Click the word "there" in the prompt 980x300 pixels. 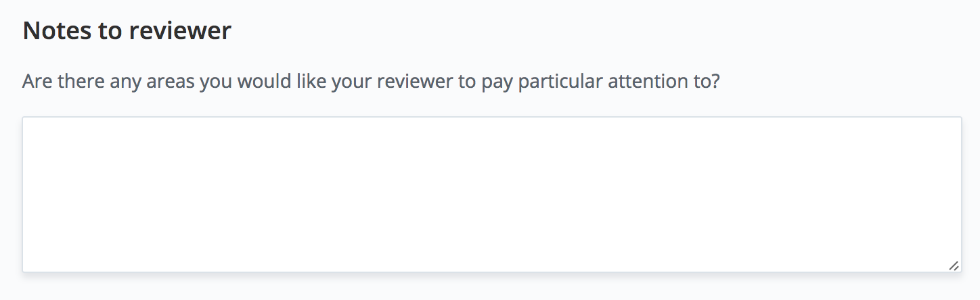pyautogui.click(x=77, y=82)
